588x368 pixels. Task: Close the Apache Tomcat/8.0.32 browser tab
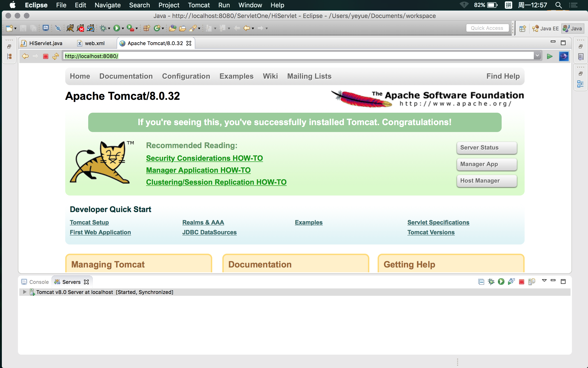(189, 43)
